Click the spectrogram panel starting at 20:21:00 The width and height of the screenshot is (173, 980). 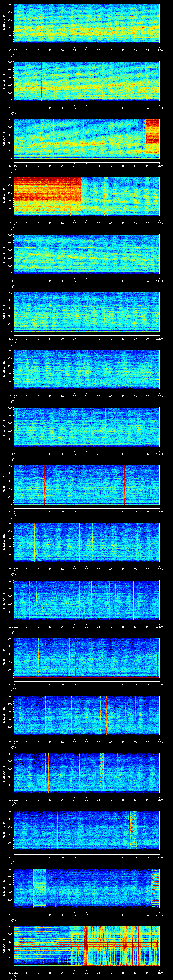click(86, 312)
